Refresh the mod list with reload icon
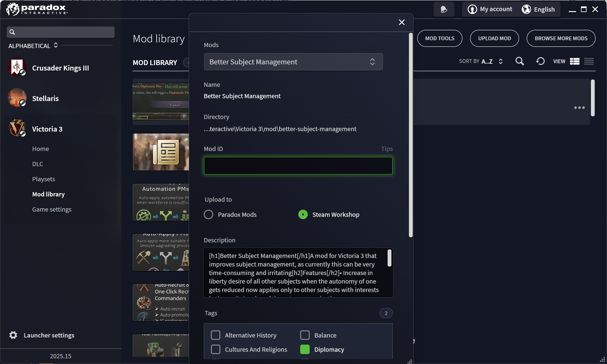 [x=540, y=61]
